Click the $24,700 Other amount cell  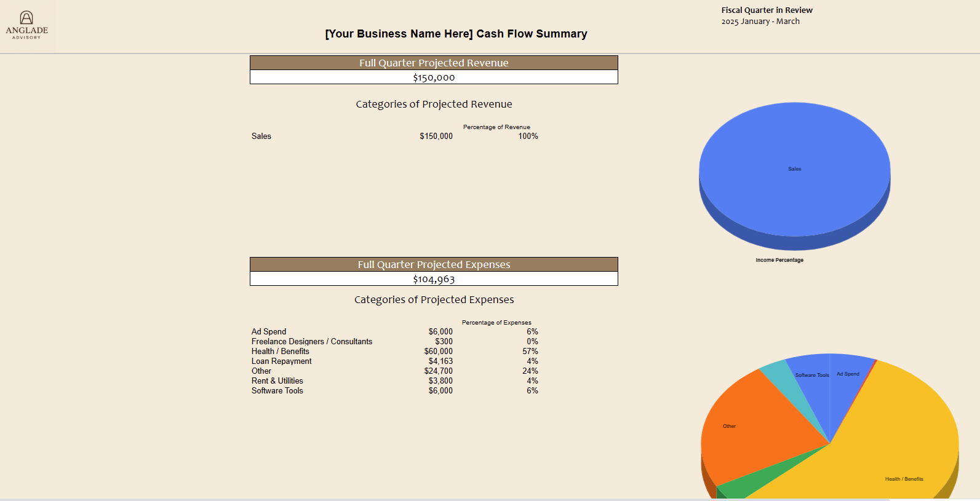click(438, 371)
